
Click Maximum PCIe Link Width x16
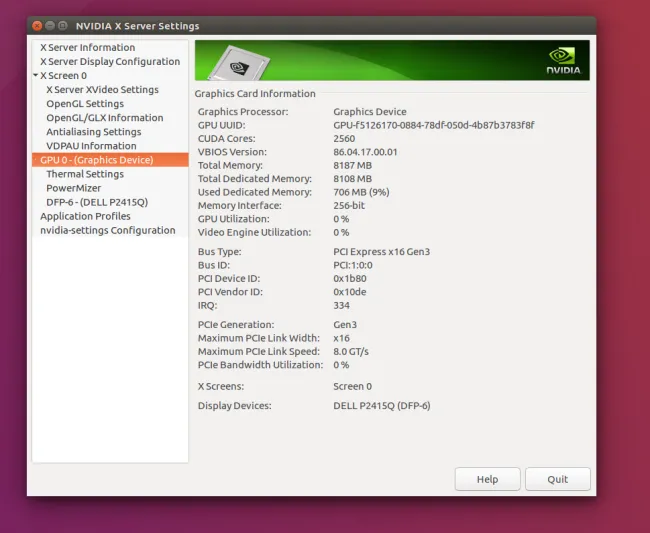pos(342,338)
